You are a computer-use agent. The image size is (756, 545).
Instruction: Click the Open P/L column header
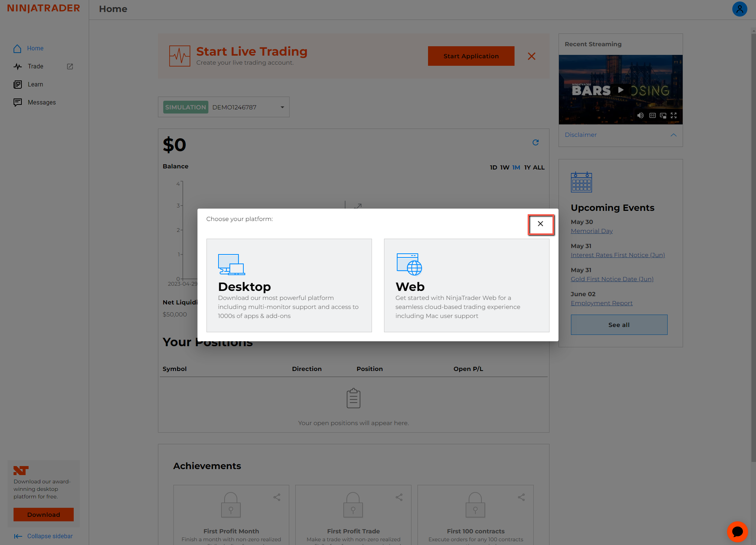pyautogui.click(x=468, y=369)
